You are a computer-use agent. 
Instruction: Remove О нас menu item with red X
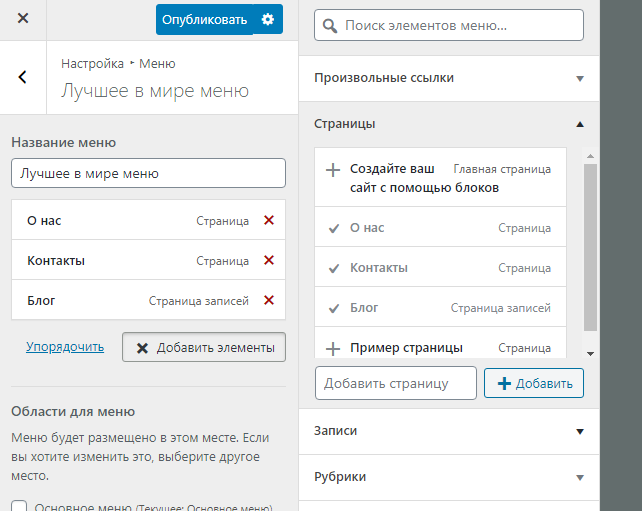(269, 220)
